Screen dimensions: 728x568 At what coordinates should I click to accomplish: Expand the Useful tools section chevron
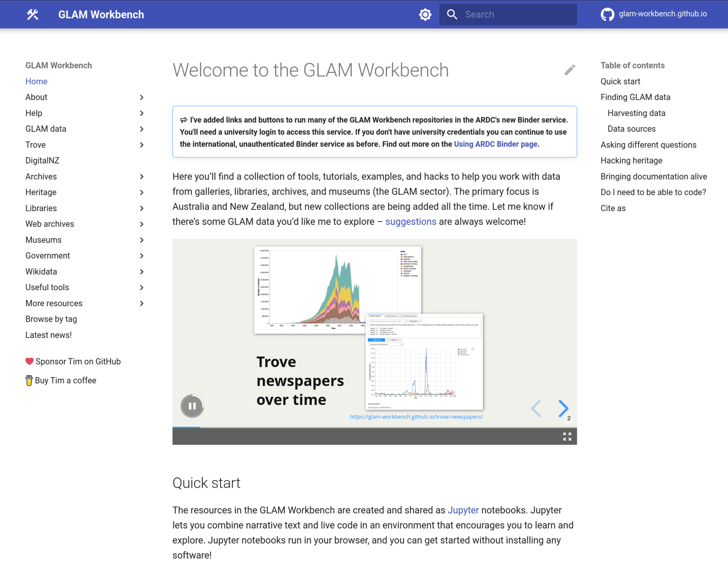click(x=142, y=287)
